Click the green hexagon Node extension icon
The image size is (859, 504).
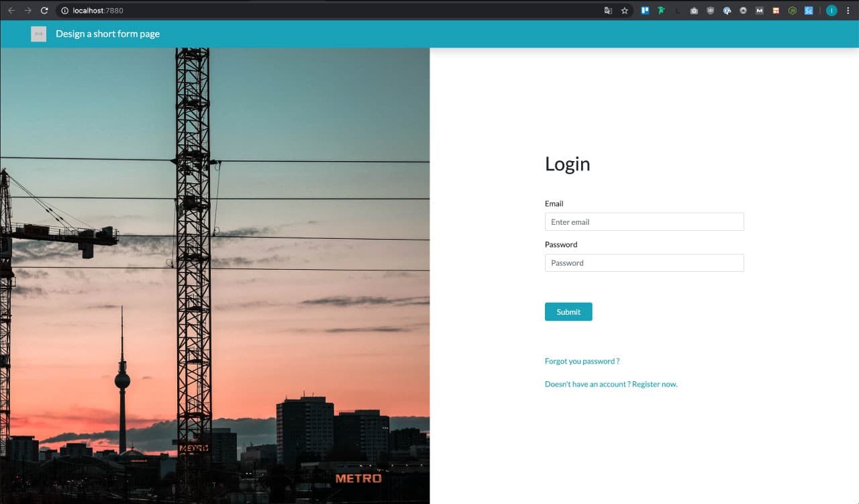click(x=793, y=11)
